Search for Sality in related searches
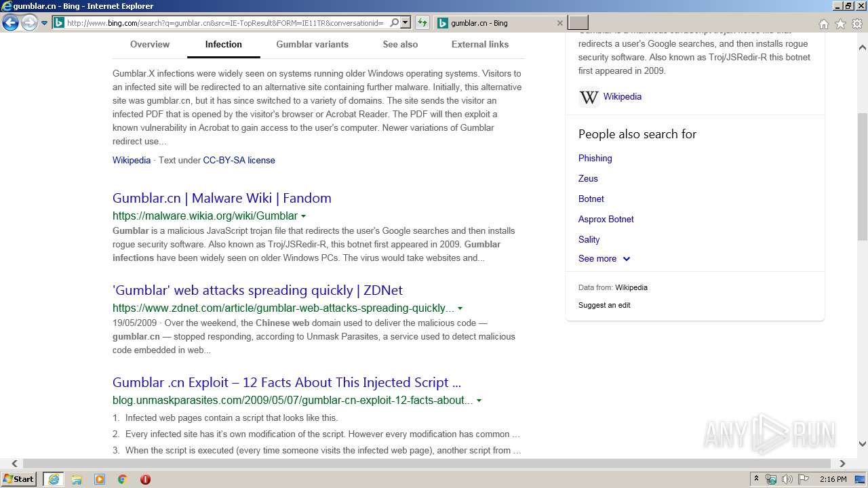This screenshot has height=488, width=868. coord(589,239)
